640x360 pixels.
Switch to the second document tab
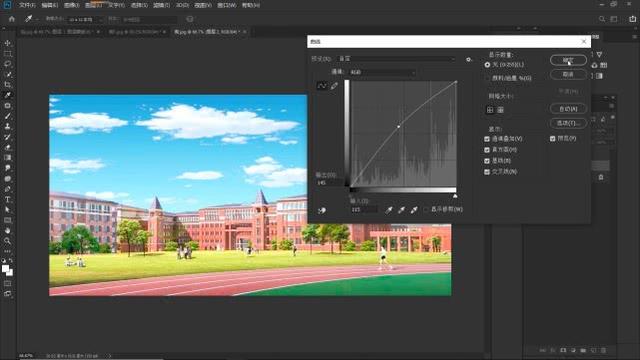136,32
